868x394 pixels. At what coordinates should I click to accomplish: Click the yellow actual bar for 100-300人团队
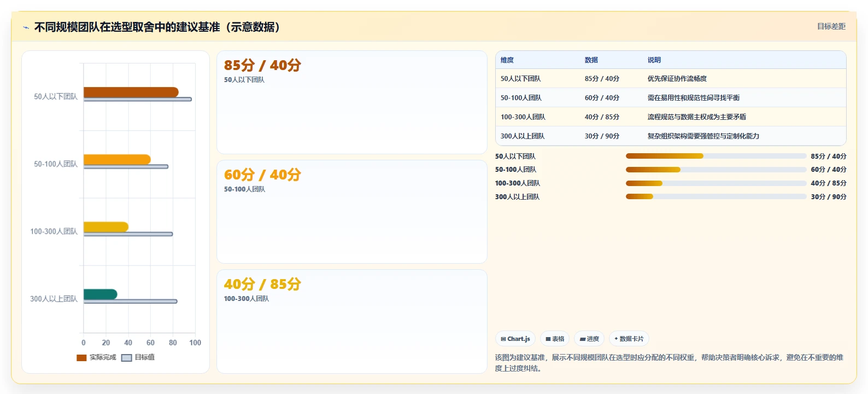tap(106, 227)
